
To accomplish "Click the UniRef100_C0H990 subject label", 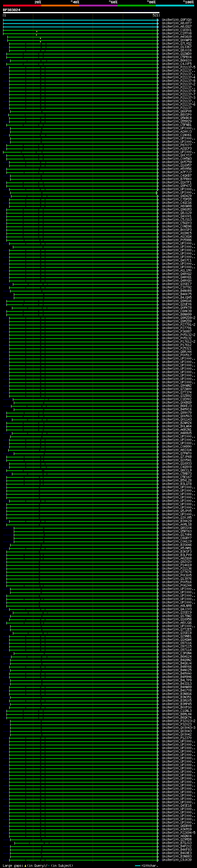I will tap(176, 446).
